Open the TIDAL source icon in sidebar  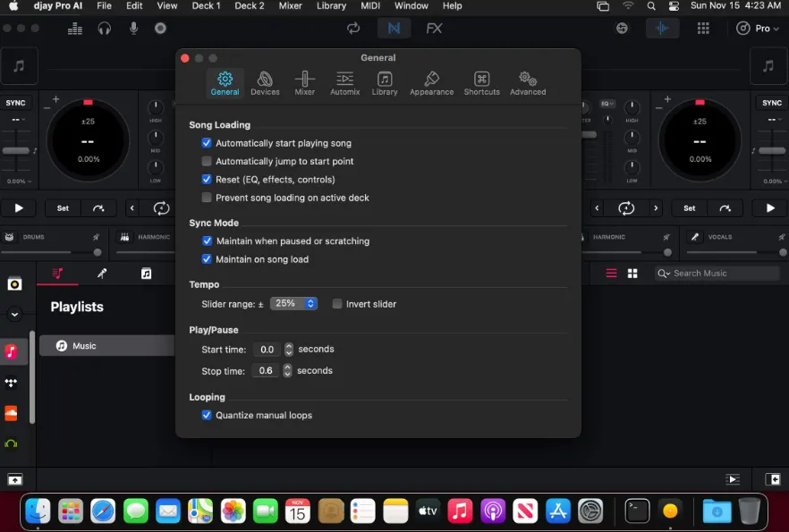(x=11, y=384)
